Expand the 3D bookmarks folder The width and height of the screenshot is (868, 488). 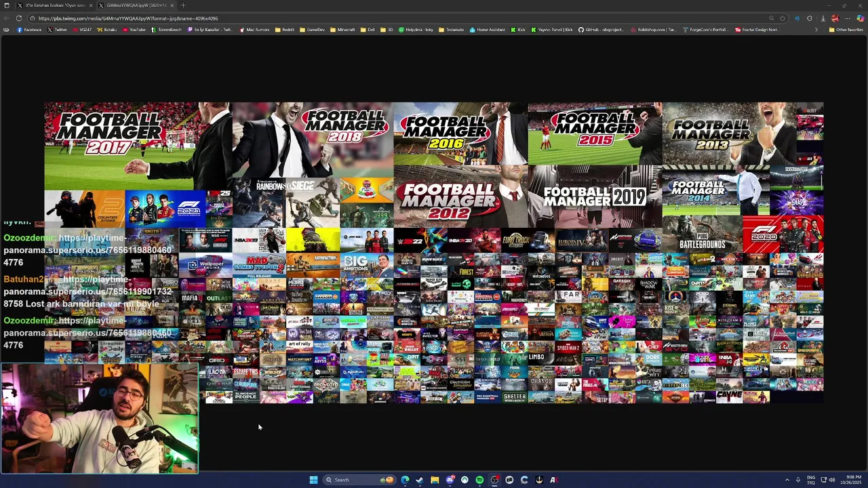[x=387, y=30]
